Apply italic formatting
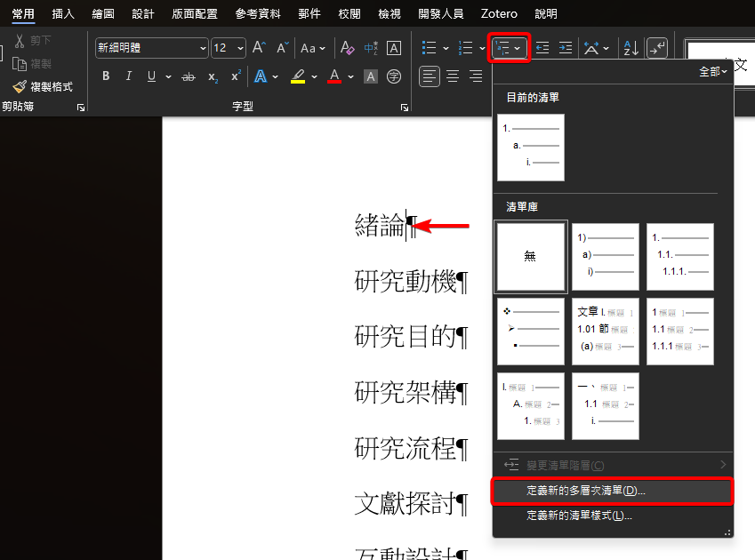Viewport: 755px width, 560px height. 129,76
